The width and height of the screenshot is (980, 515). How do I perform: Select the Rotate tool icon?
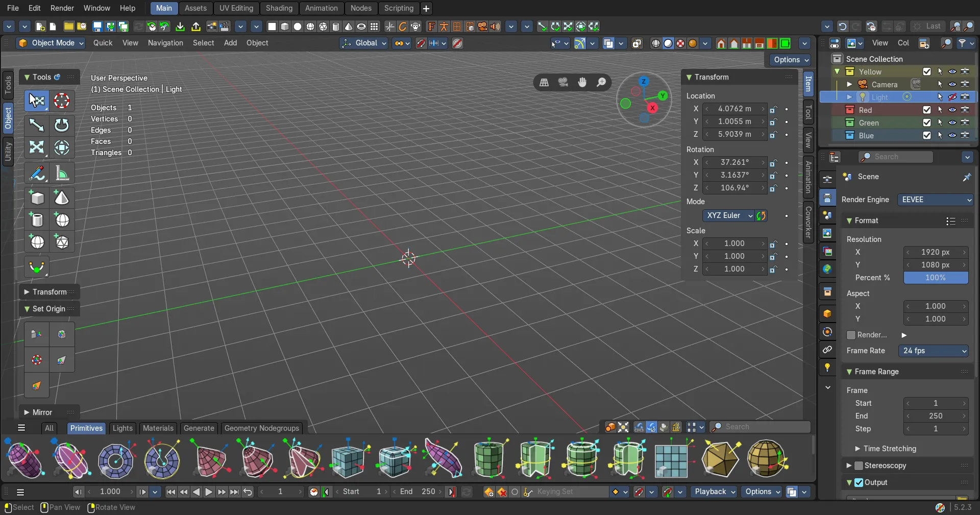coord(62,125)
